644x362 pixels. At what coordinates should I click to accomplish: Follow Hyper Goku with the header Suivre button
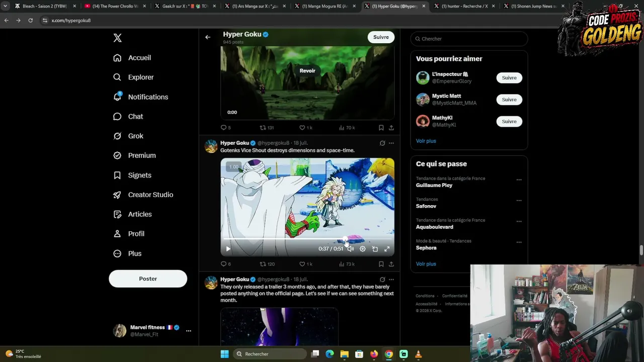click(x=381, y=37)
